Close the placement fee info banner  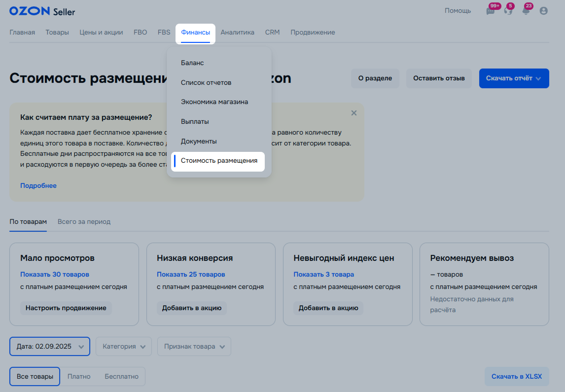(353, 113)
